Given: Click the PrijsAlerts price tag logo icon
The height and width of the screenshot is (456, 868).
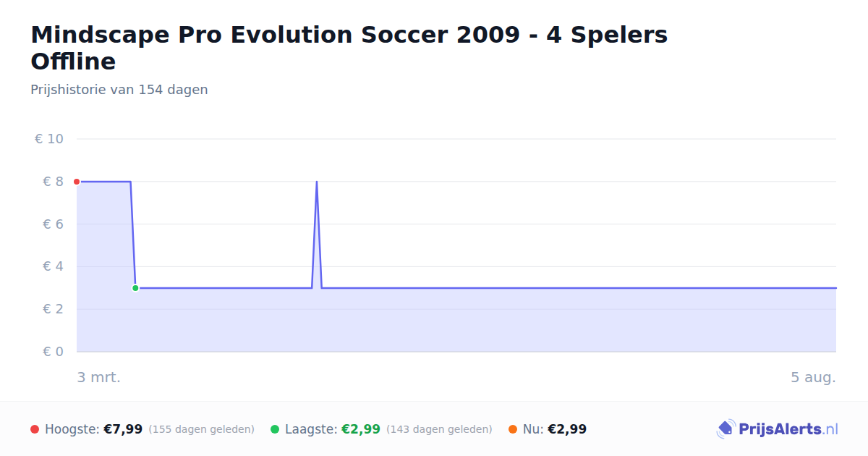Looking at the screenshot, I should coord(726,429).
